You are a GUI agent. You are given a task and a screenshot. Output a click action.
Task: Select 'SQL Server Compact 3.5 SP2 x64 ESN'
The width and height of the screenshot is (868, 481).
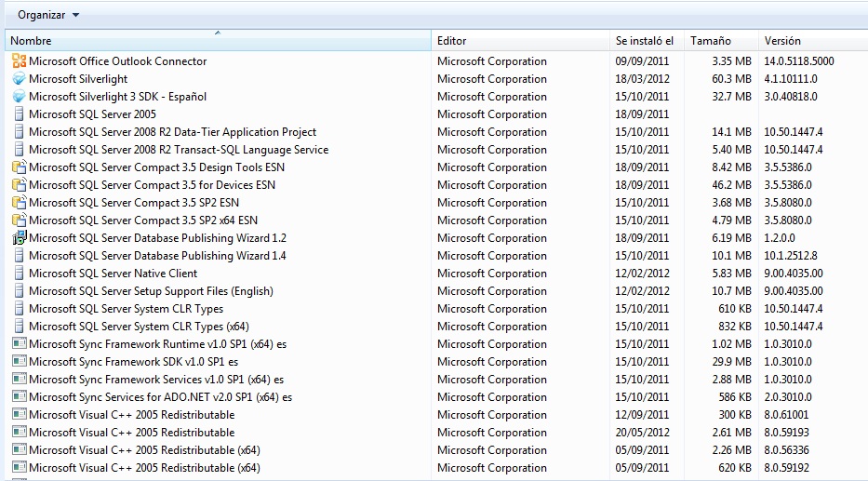click(x=143, y=220)
